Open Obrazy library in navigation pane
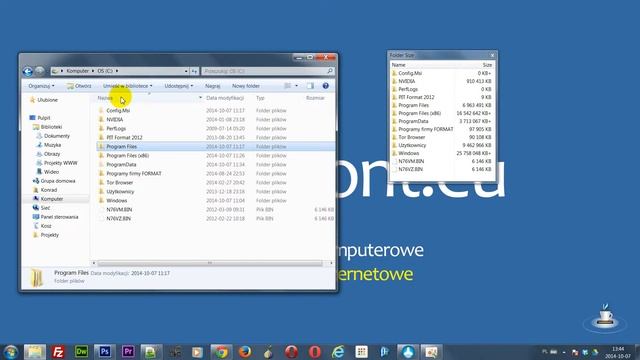Viewport: 640px width, 360px height. coord(48,154)
